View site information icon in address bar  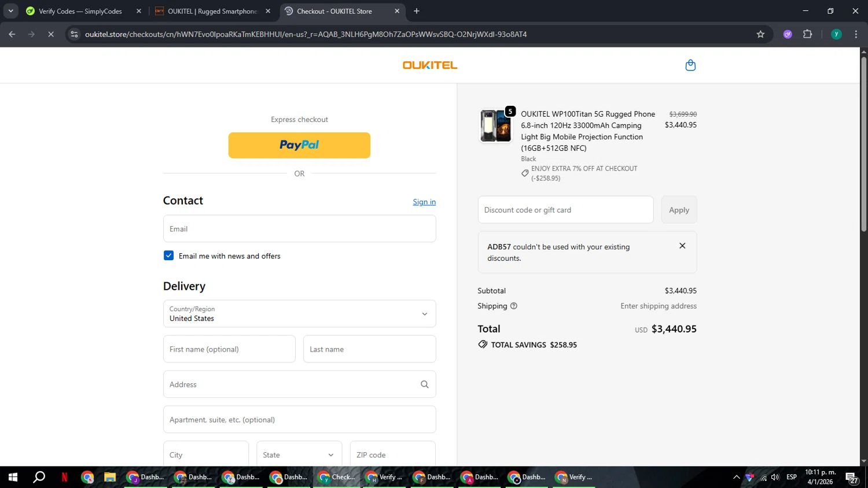(x=74, y=34)
